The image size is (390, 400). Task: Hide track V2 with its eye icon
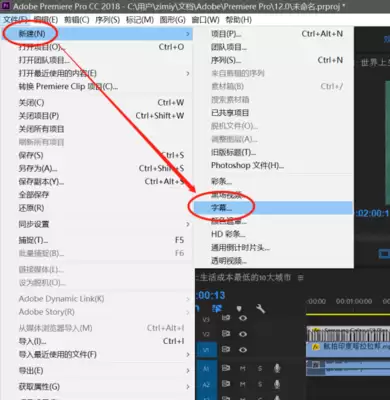click(x=243, y=334)
